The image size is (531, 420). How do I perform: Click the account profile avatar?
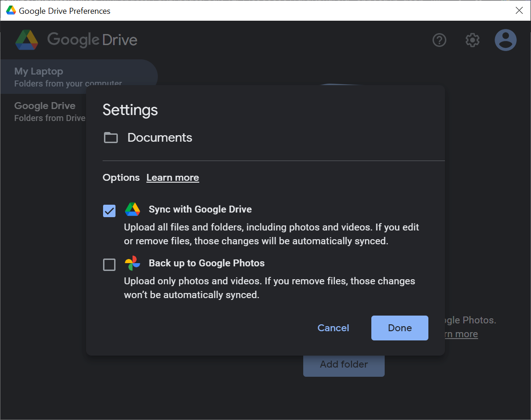tap(506, 40)
